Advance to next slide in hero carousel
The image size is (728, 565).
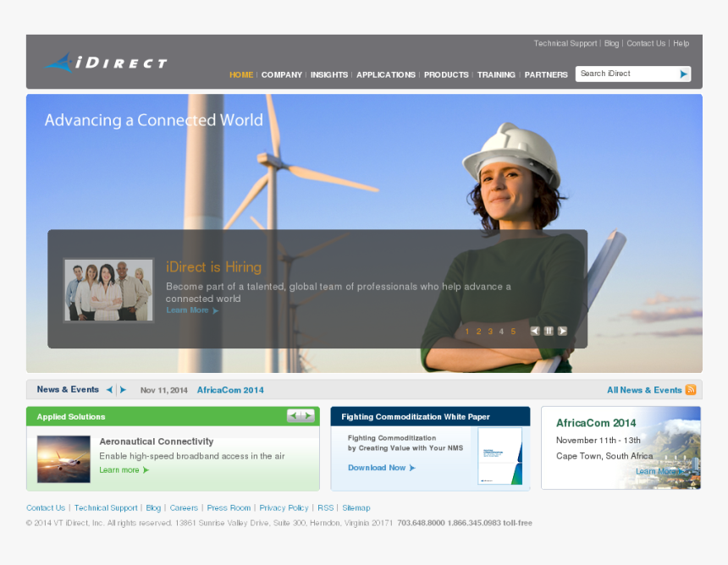[x=562, y=331]
